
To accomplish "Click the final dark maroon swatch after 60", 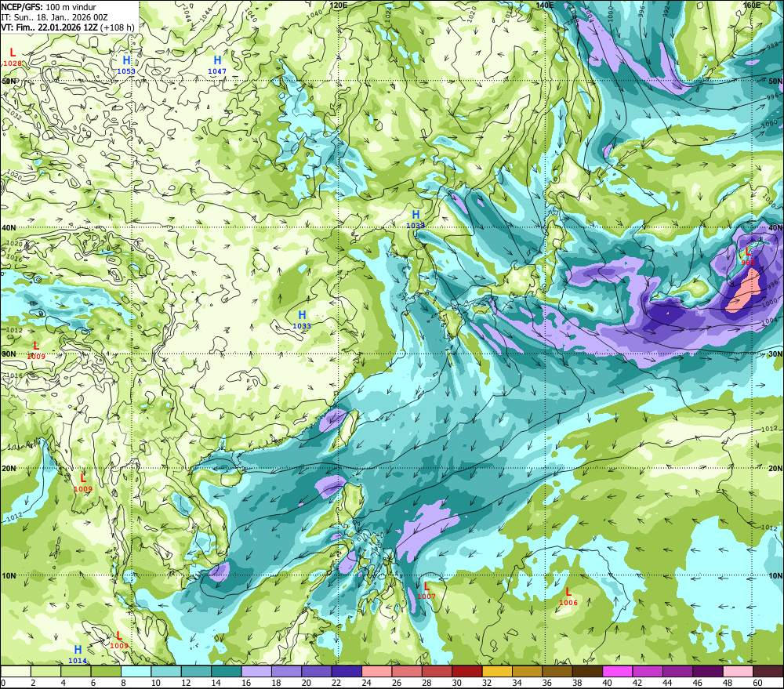I will pyautogui.click(x=768, y=672).
